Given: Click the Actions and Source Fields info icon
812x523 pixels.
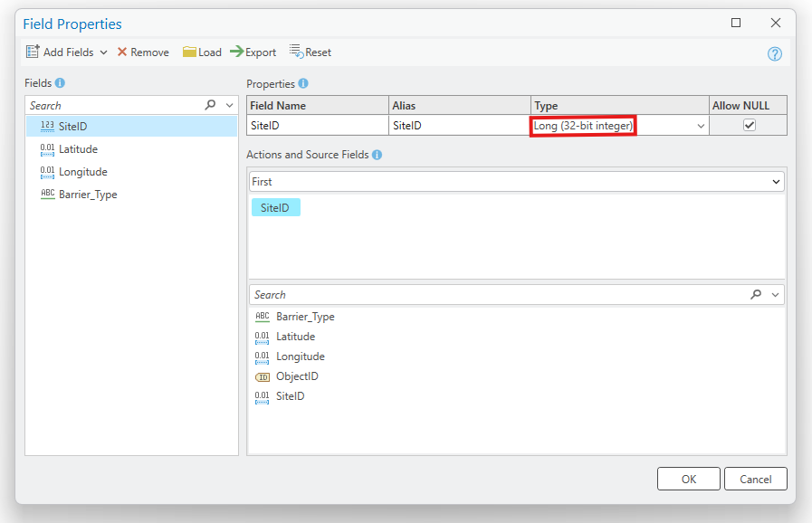Looking at the screenshot, I should [x=376, y=155].
